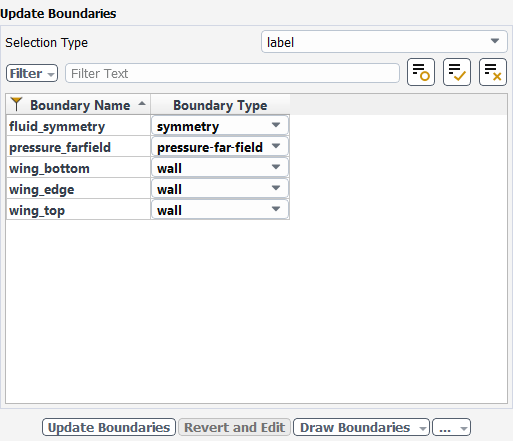The image size is (514, 441).
Task: Click the sort arrow beside Boundary Name
Action: point(142,104)
